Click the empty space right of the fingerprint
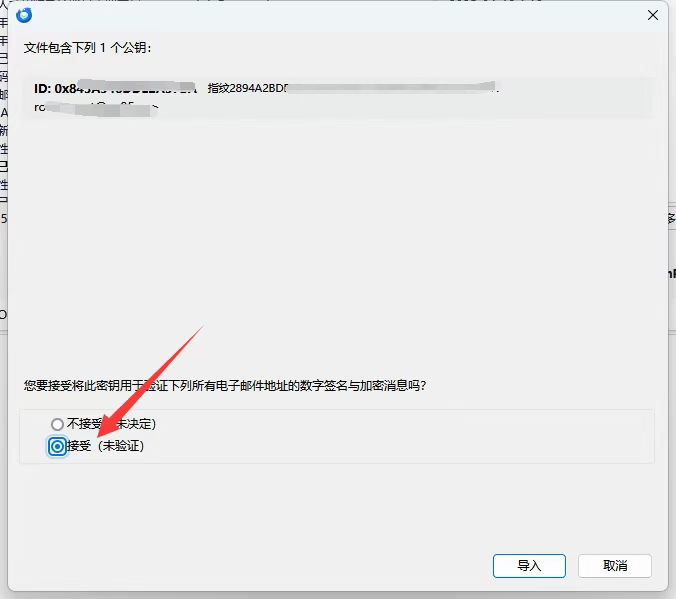The image size is (676, 599). coord(580,90)
